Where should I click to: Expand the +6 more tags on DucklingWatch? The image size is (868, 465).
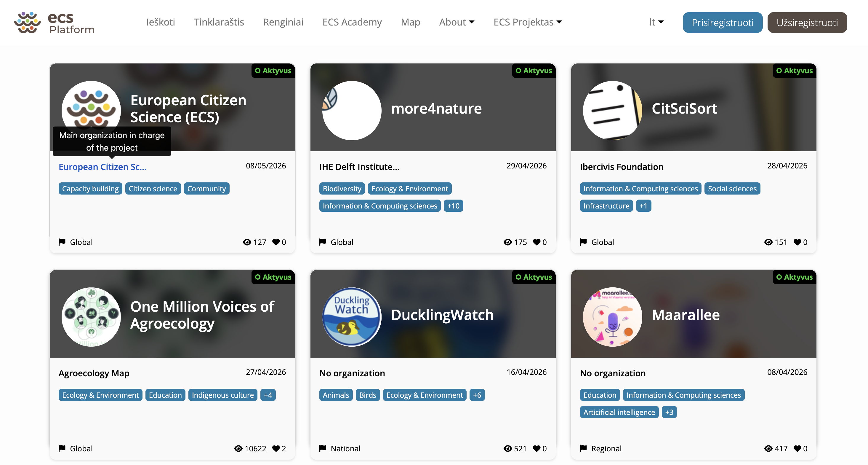pyautogui.click(x=477, y=395)
